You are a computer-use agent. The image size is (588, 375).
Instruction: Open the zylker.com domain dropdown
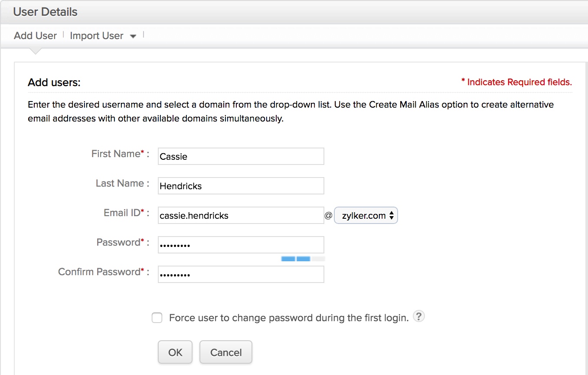click(366, 215)
